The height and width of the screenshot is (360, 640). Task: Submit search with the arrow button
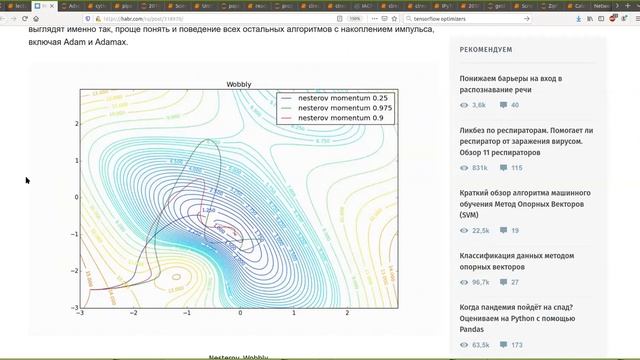pyautogui.click(x=527, y=19)
